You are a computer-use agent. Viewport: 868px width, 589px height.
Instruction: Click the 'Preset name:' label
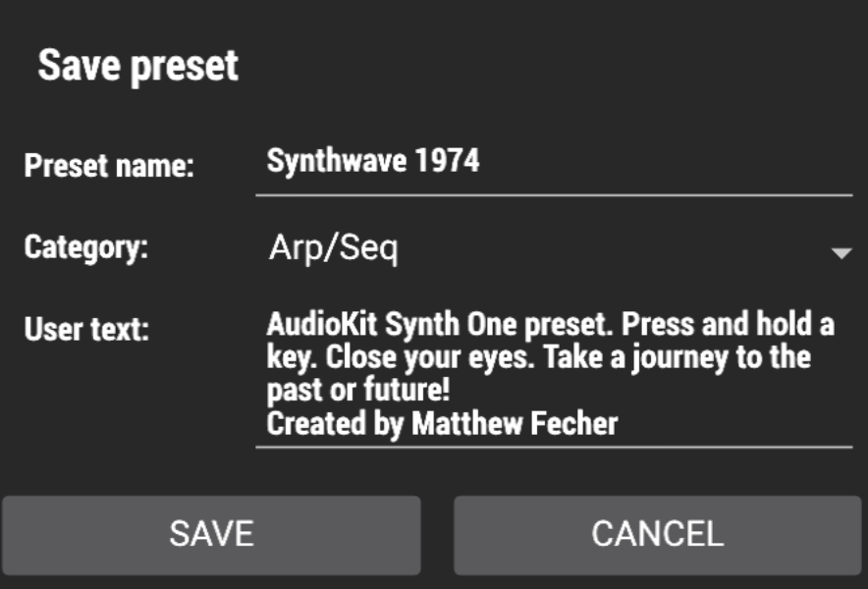point(109,165)
